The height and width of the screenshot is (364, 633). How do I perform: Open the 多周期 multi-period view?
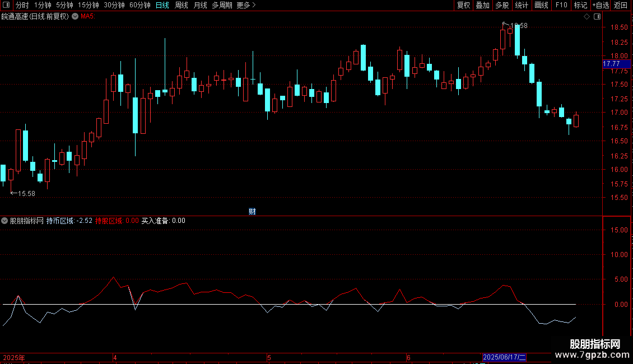222,5
